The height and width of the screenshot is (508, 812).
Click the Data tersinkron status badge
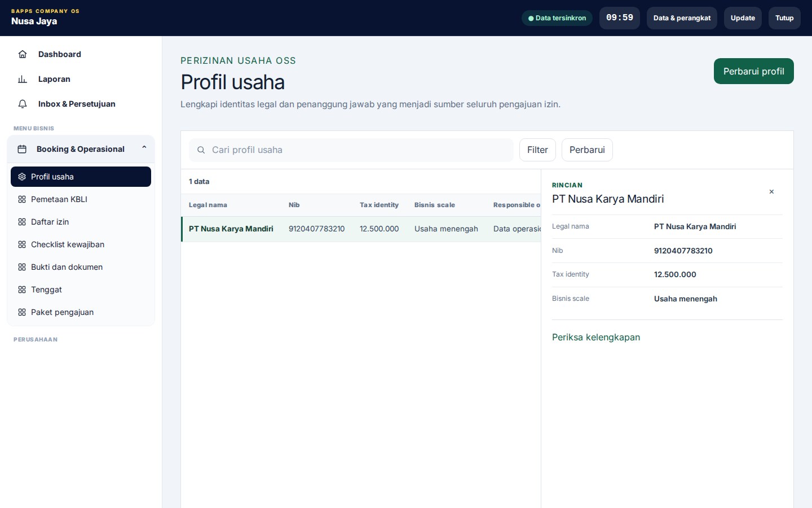click(557, 18)
